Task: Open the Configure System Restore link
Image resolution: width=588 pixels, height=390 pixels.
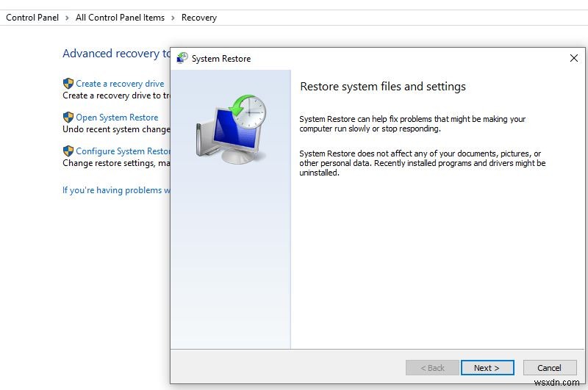Action: tap(123, 151)
